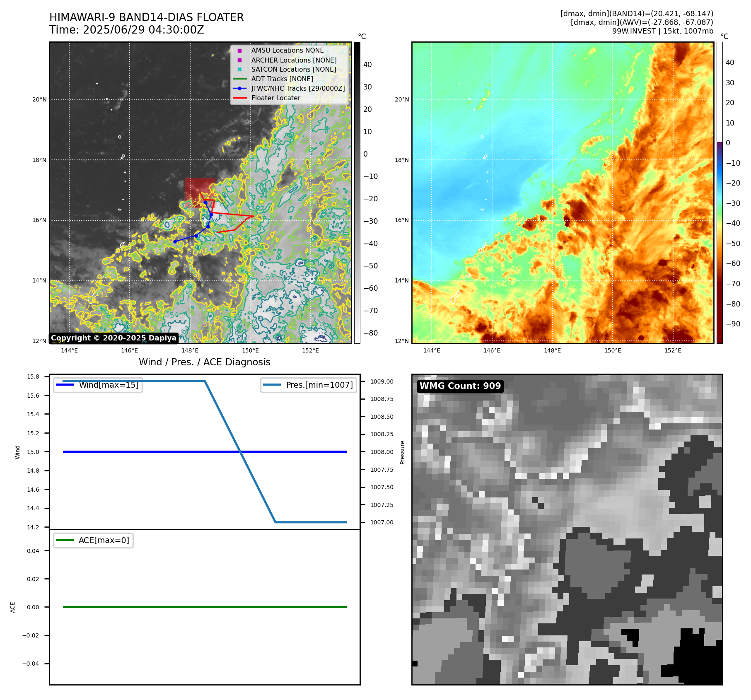Click the '-80' tick on grayscale colorbar
751x700 pixels.
(x=371, y=333)
